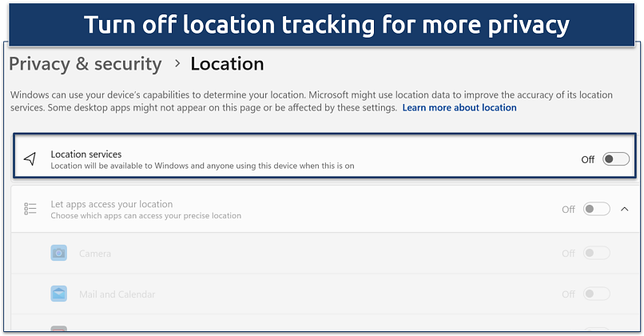Screen dimensions: 644x336
Task: Toggle Let apps access your location
Action: click(x=596, y=209)
